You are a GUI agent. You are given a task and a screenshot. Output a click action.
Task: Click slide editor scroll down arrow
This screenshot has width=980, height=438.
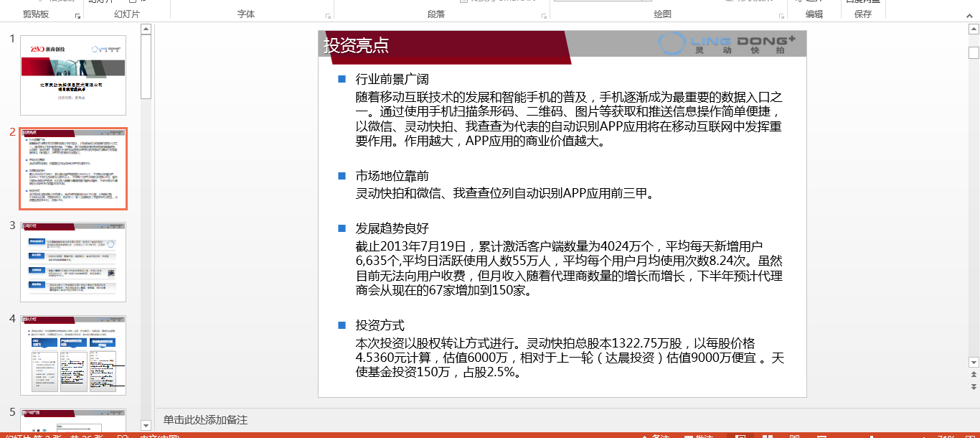[x=974, y=363]
